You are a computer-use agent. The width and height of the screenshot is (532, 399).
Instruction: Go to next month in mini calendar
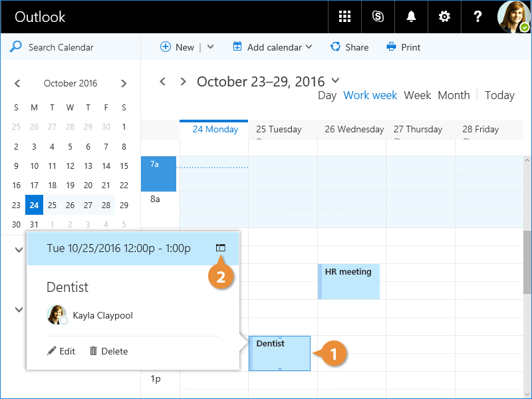(x=124, y=84)
